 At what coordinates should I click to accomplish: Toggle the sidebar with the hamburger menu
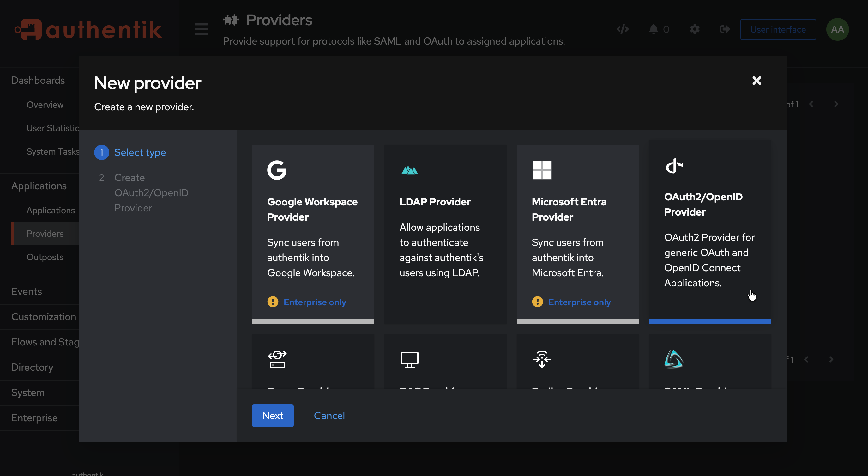[201, 29]
